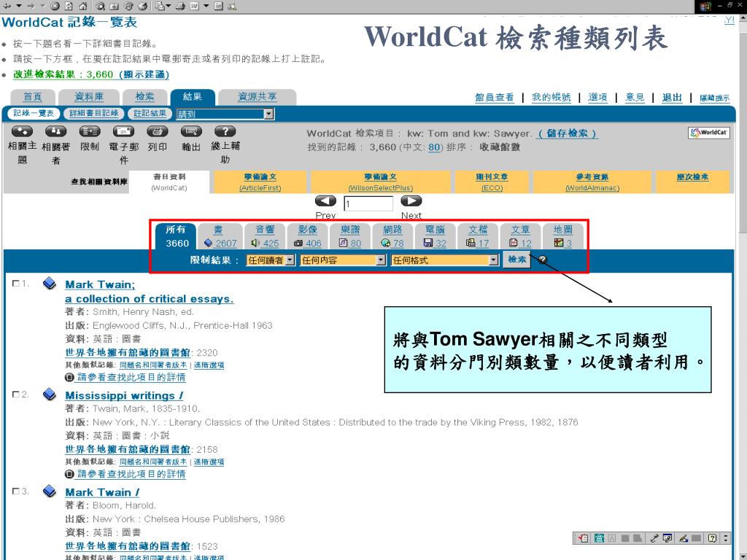The image size is (747, 560).
Task: Check the box for result 1
Action: 16,284
